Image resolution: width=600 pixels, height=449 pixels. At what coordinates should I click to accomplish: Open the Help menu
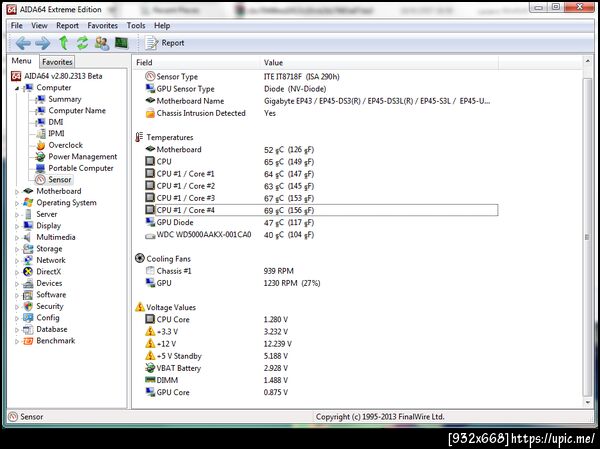(162, 26)
